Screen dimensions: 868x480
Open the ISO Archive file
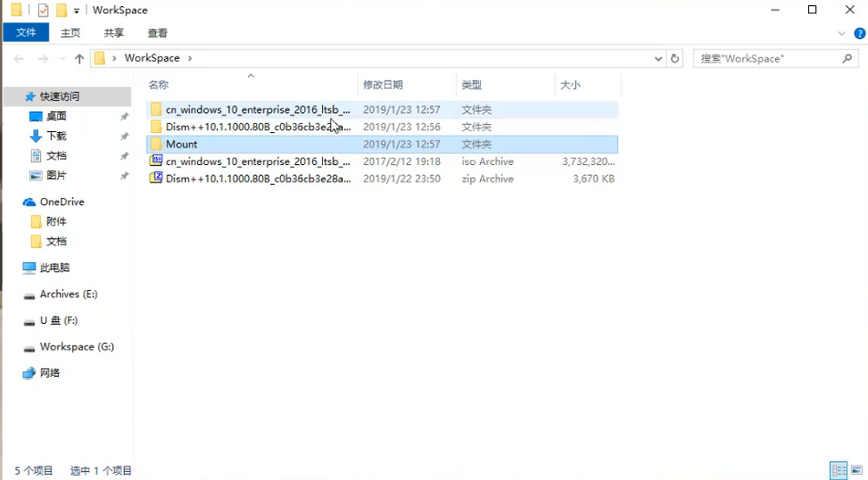[258, 161]
